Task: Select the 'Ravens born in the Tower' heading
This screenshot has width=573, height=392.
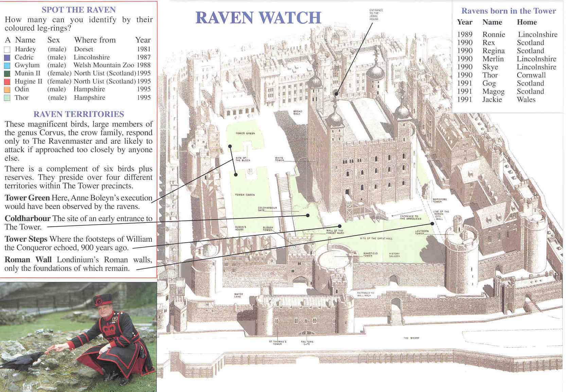Action: [508, 11]
